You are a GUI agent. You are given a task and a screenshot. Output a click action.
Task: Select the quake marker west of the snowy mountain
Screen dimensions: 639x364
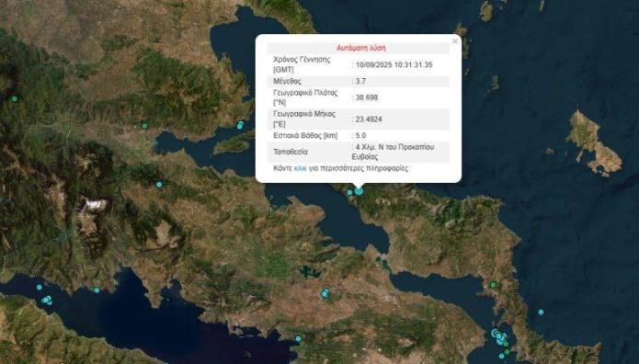click(159, 185)
